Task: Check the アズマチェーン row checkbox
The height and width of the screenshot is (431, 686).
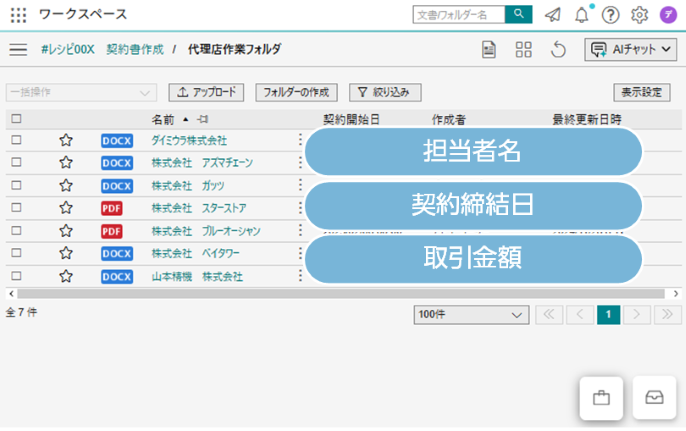Action: point(16,162)
